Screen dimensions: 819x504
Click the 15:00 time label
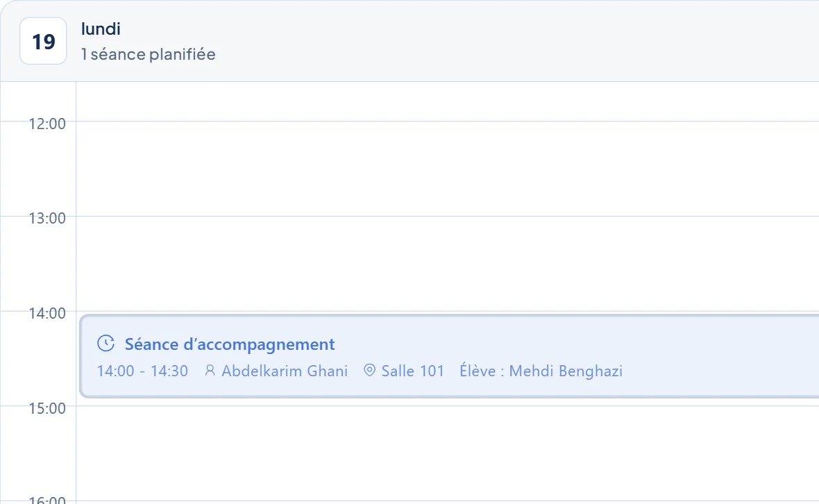coord(47,408)
